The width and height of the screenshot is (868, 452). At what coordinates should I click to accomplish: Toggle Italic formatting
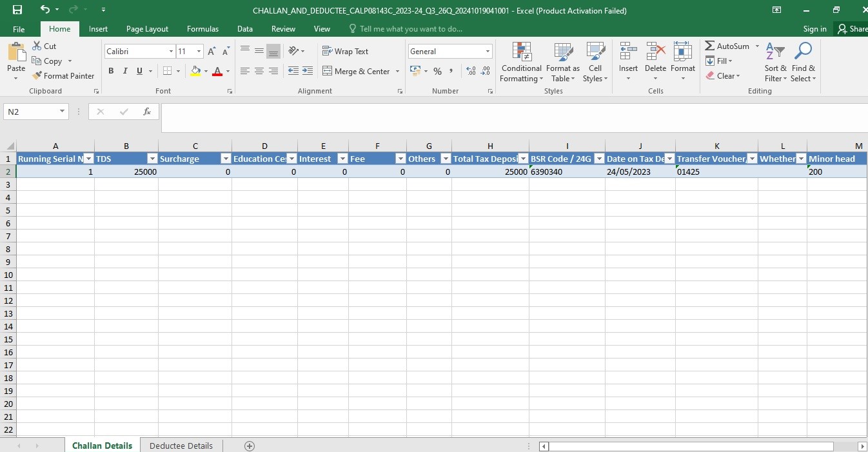click(x=125, y=71)
